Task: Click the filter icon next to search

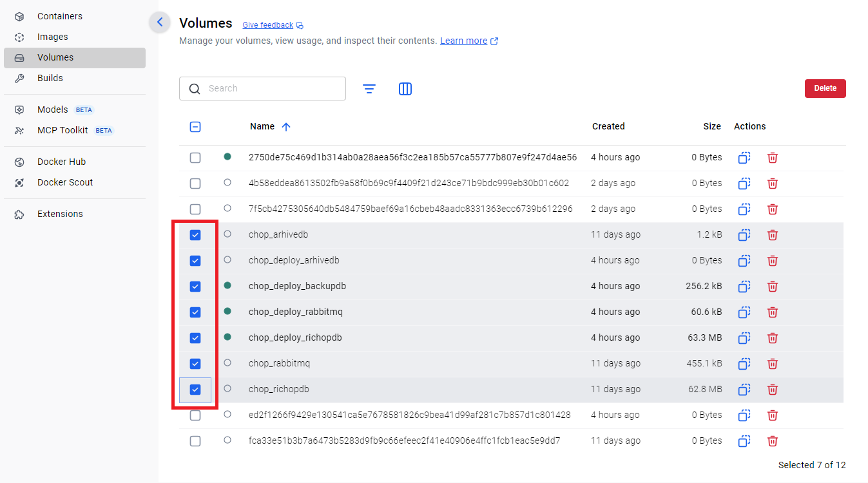Action: [x=369, y=89]
